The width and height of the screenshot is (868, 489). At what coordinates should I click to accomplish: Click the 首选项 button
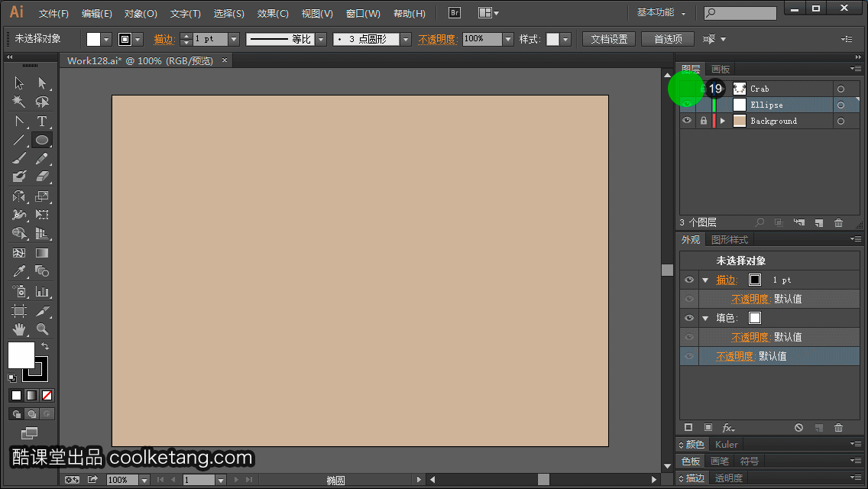pyautogui.click(x=668, y=39)
